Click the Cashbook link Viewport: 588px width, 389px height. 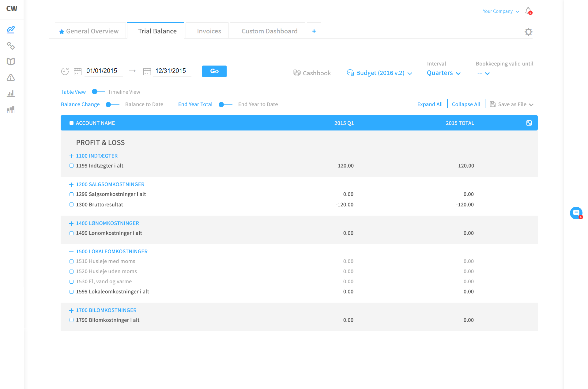pyautogui.click(x=317, y=73)
